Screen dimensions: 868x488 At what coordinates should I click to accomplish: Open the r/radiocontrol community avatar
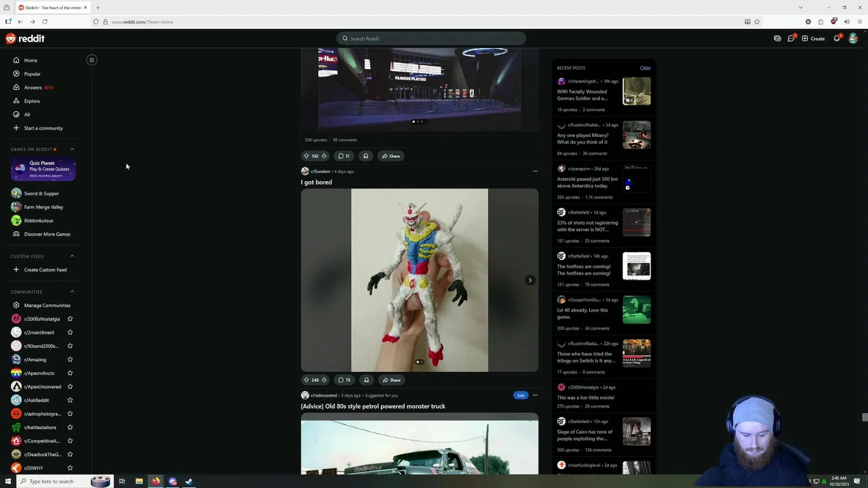(x=305, y=395)
